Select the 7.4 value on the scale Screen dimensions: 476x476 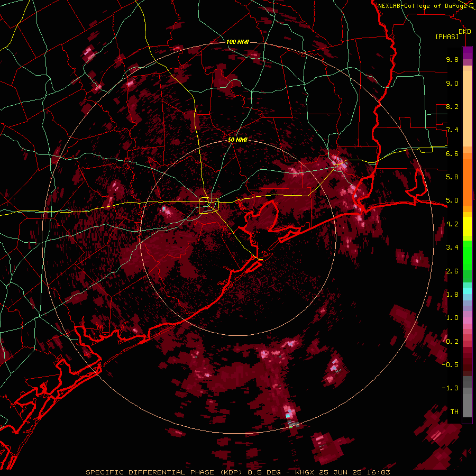click(452, 130)
